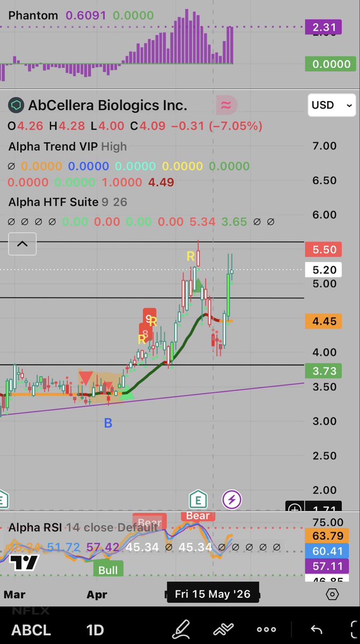This screenshot has height=644, width=360.
Task: Tap the 5.50 red price label
Action: click(x=324, y=250)
